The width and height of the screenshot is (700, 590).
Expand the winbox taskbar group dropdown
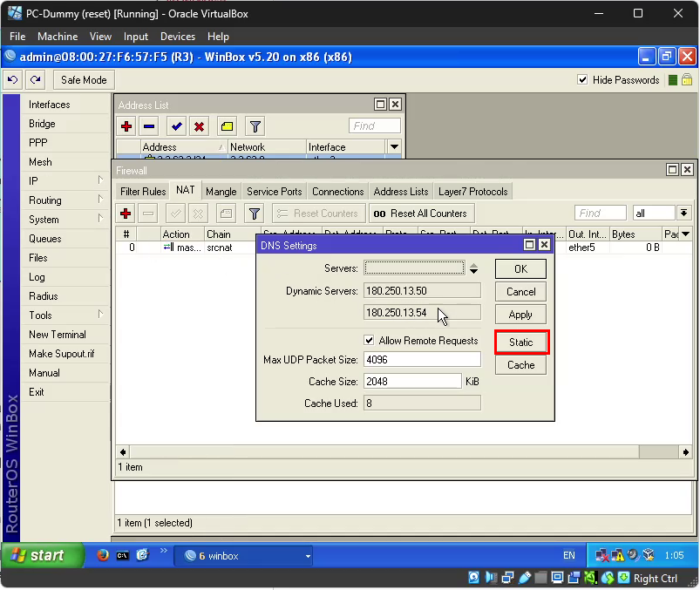(x=308, y=556)
